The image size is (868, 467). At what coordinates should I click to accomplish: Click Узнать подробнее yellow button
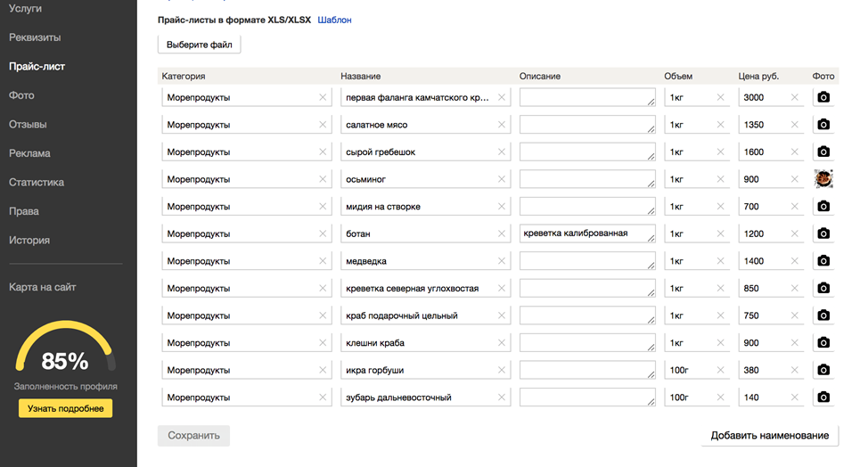tap(65, 408)
